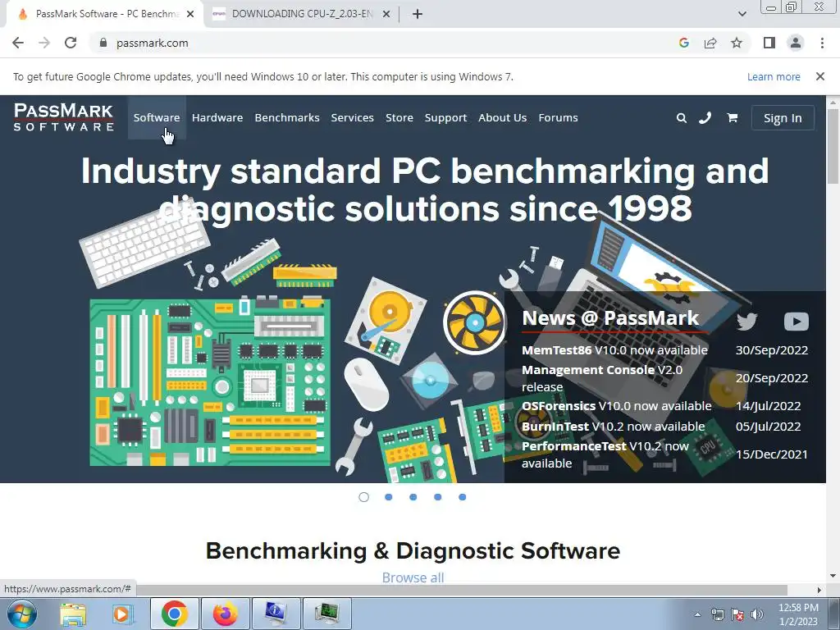This screenshot has width=840, height=630.
Task: Go back to the previous page
Action: click(x=18, y=43)
